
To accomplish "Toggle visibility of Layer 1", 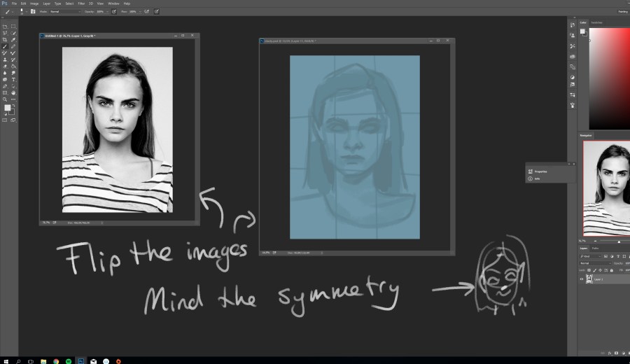I will click(582, 279).
